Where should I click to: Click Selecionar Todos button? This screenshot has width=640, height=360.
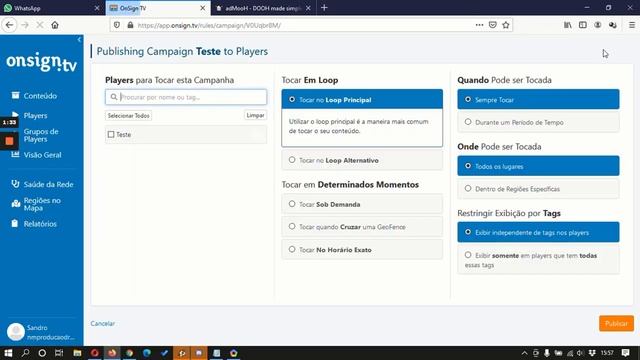click(x=129, y=116)
